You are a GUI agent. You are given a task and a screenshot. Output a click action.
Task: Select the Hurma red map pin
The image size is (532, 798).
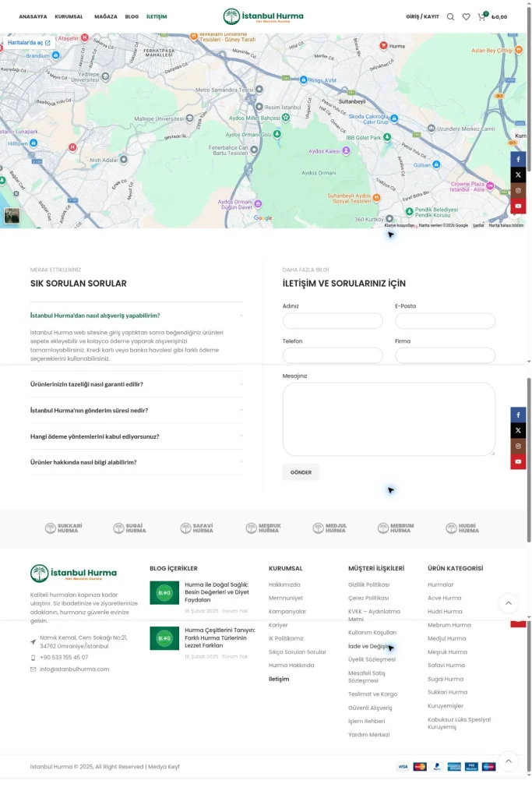click(383, 45)
